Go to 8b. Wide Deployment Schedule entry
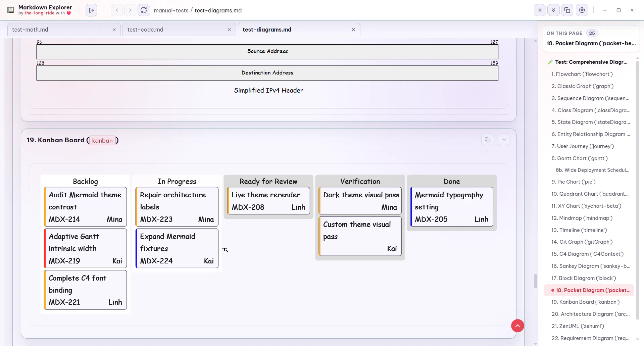644x346 pixels. (x=592, y=170)
